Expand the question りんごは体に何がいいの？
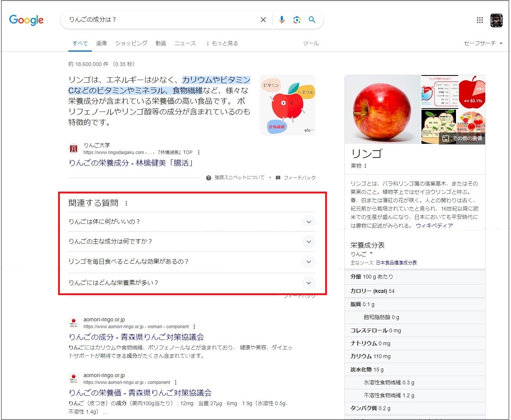Viewport: 511px width, 420px height. [x=192, y=222]
